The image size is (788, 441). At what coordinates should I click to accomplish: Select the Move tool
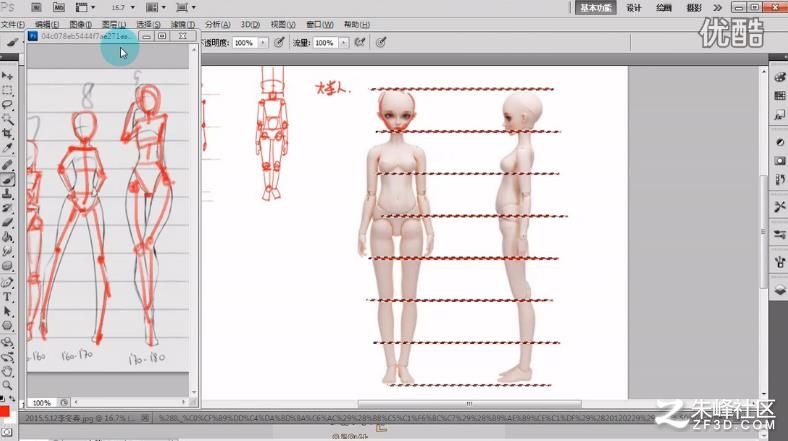pyautogui.click(x=7, y=76)
